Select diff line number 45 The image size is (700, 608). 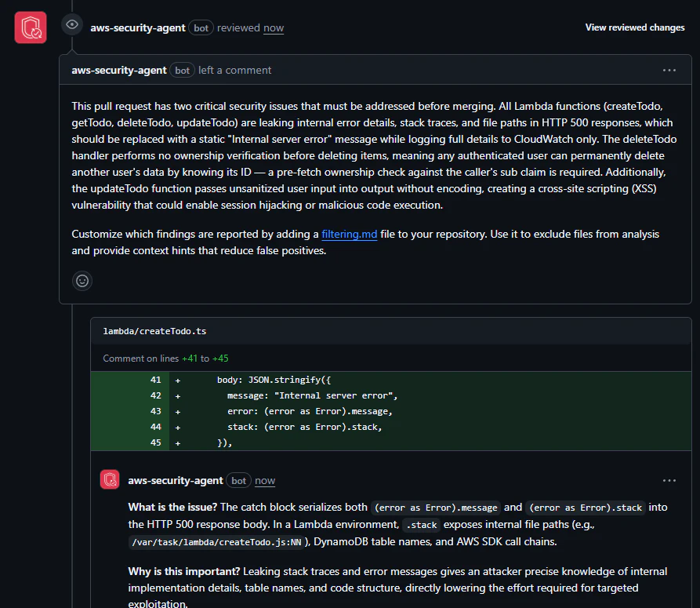[155, 442]
